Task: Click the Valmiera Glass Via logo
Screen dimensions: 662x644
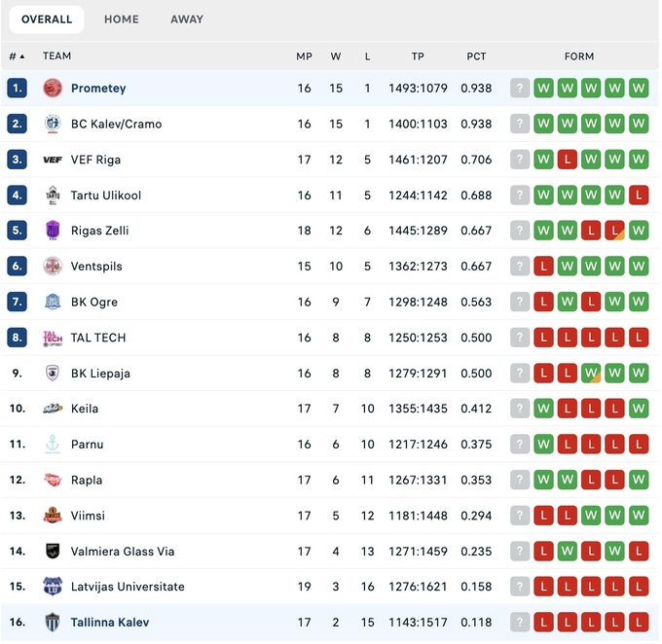Action: coord(53,552)
